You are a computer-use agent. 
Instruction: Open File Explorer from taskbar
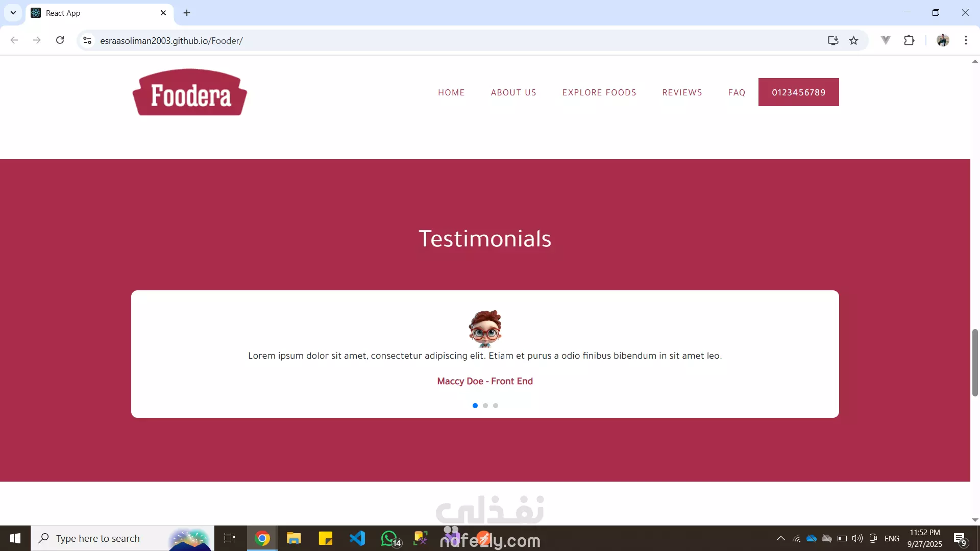(x=293, y=538)
